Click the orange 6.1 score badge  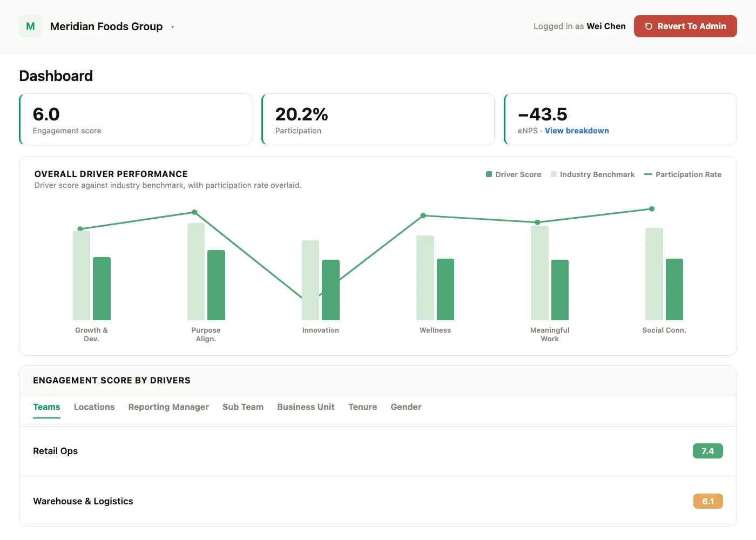click(x=708, y=501)
